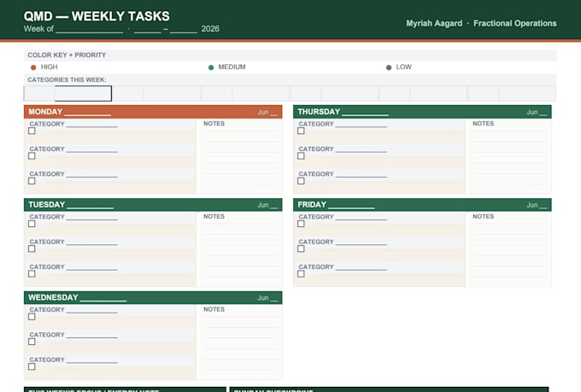Select Friday's second category checkbox
The width and height of the screenshot is (581, 392).
click(301, 249)
